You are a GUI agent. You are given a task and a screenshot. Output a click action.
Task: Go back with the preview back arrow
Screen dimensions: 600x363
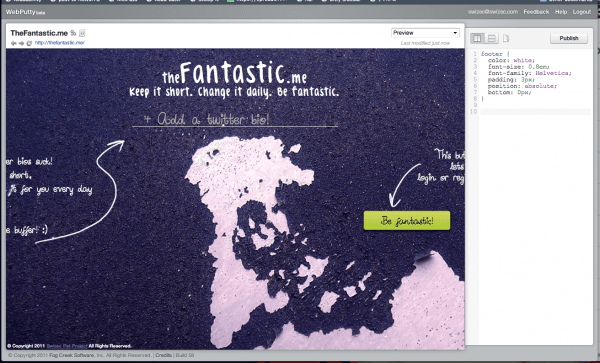coord(14,43)
